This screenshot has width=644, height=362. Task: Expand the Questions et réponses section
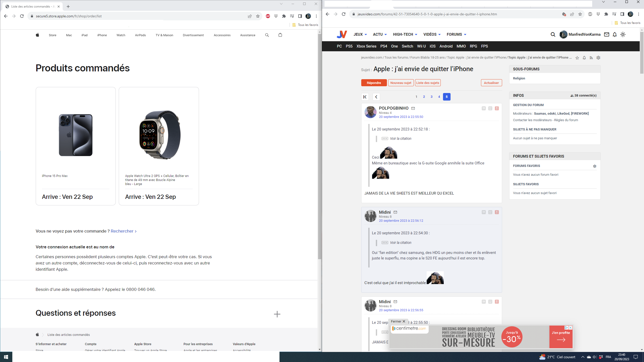pos(277,314)
